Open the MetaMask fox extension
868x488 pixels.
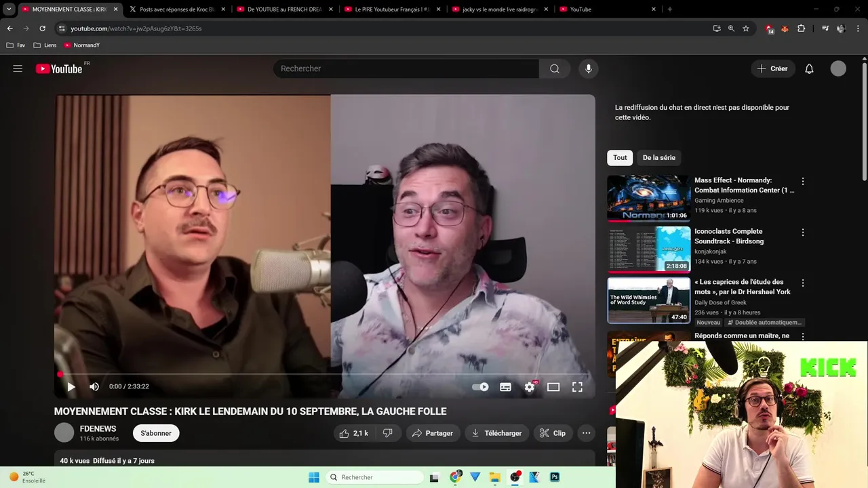[x=785, y=28]
